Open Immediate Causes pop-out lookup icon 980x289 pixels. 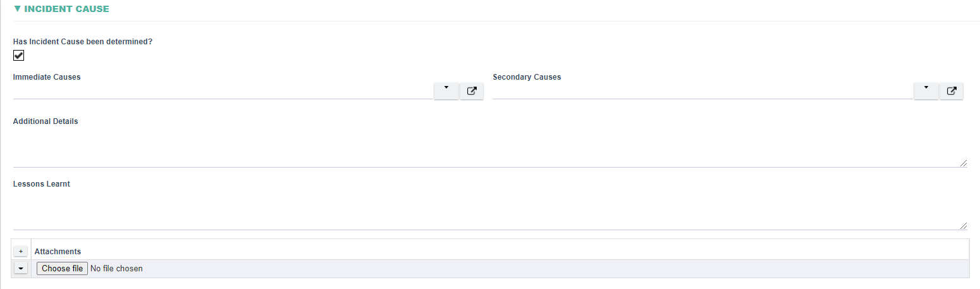[472, 91]
